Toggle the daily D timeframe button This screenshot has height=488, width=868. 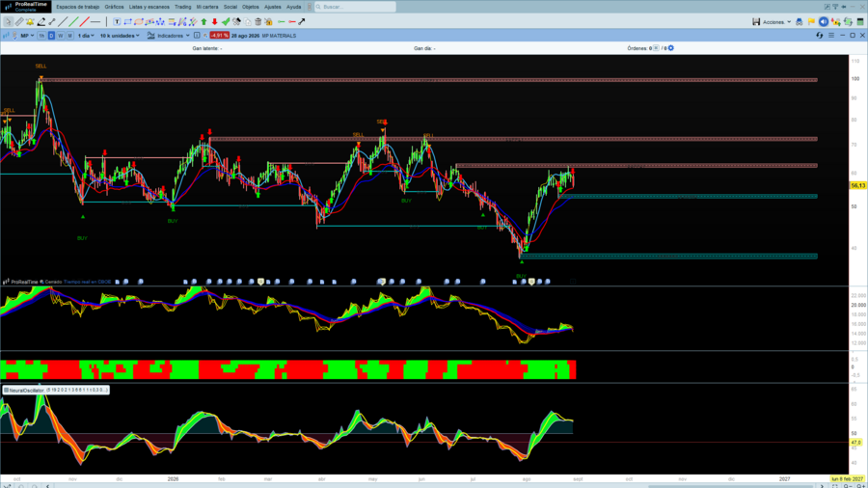(51, 36)
